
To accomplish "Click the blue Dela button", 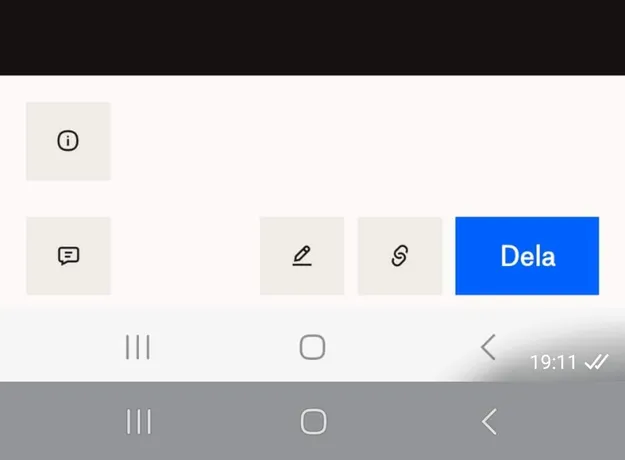I will [527, 256].
